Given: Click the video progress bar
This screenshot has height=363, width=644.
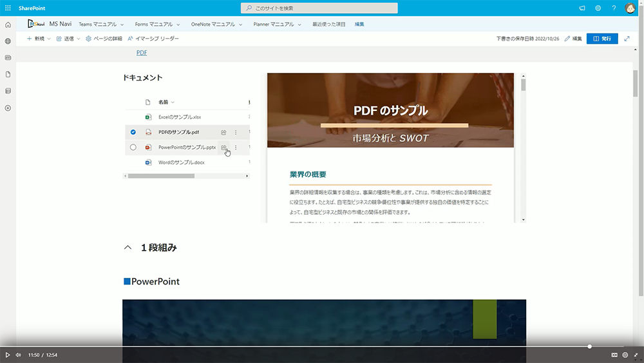Looking at the screenshot, I should click(x=322, y=346).
